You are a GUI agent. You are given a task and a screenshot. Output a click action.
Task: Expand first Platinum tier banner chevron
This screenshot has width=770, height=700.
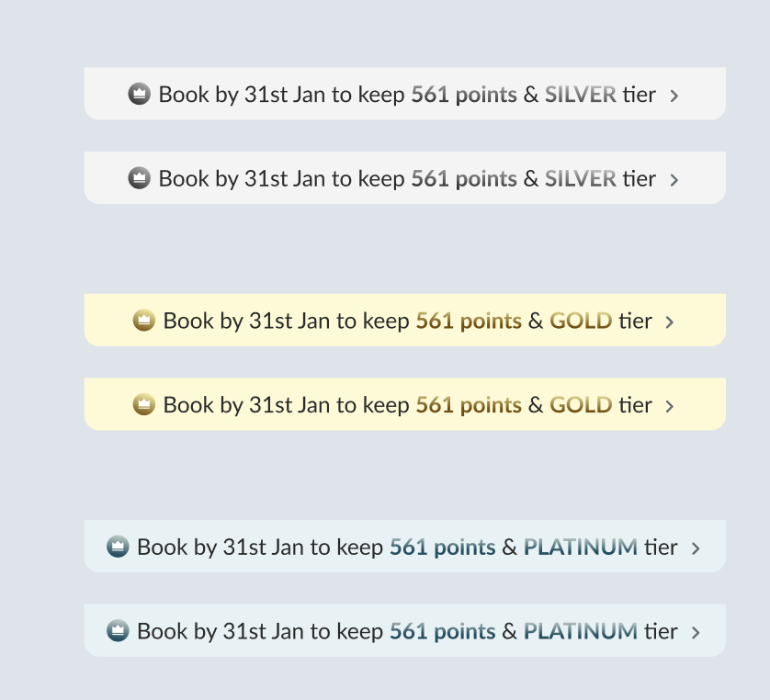pyautogui.click(x=696, y=548)
